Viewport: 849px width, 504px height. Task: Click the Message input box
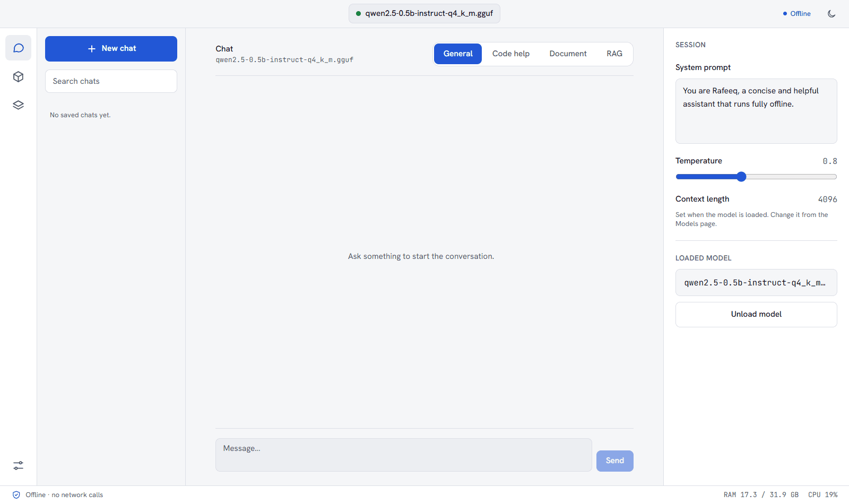coord(404,455)
